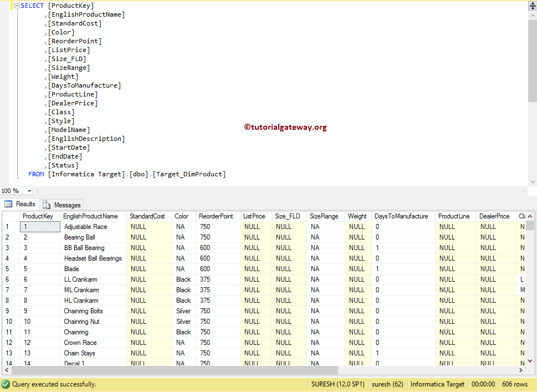Image resolution: width=537 pixels, height=392 pixels.
Task: Select the Weight column header
Action: click(358, 216)
